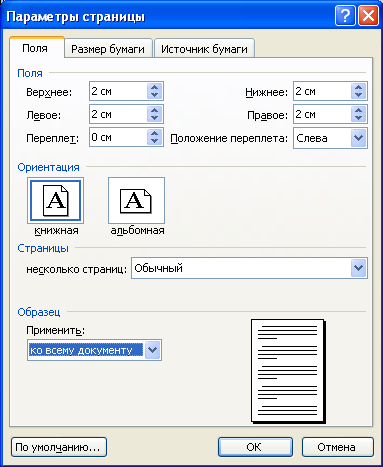The height and width of the screenshot is (467, 383).
Task: Click into the Правое margin field
Action: 322,114
